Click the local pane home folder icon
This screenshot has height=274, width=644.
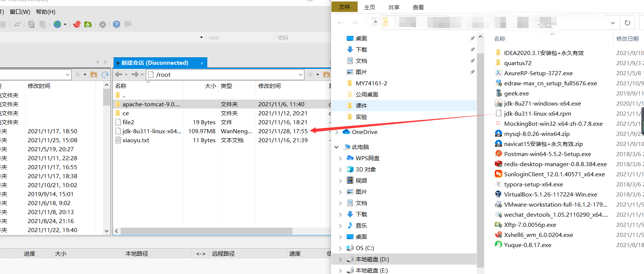[x=94, y=74]
